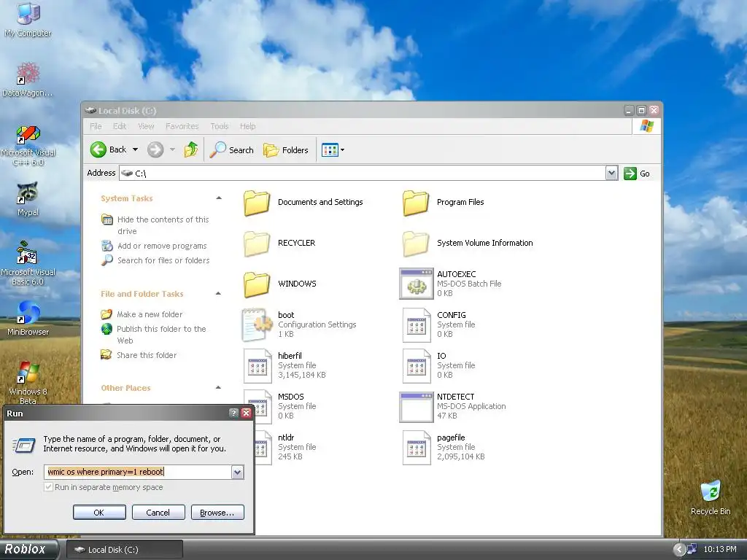Toggle the Folders pane toolbar button

tap(286, 150)
